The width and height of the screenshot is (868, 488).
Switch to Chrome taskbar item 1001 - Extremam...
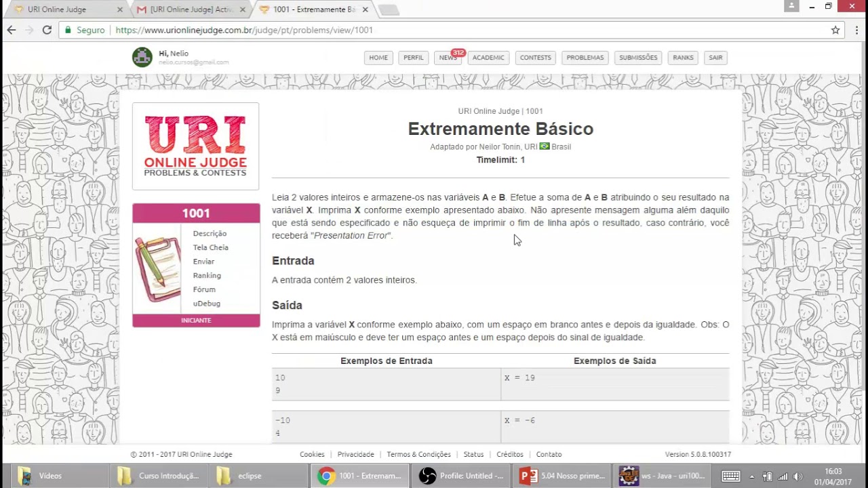360,476
